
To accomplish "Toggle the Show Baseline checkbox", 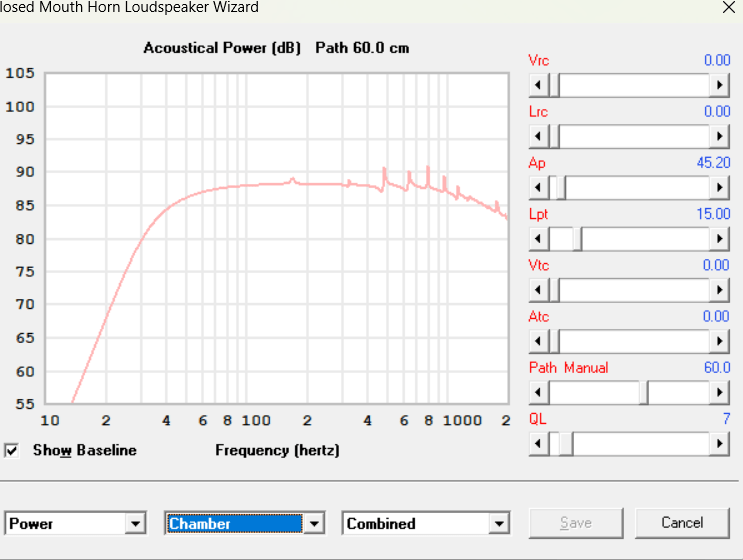I will pos(12,450).
